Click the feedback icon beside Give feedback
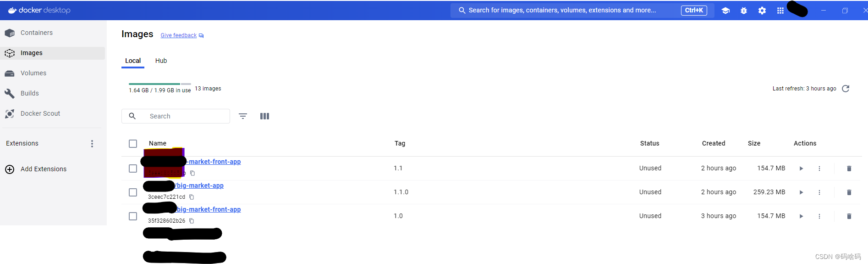This screenshot has width=868, height=264. (x=201, y=36)
